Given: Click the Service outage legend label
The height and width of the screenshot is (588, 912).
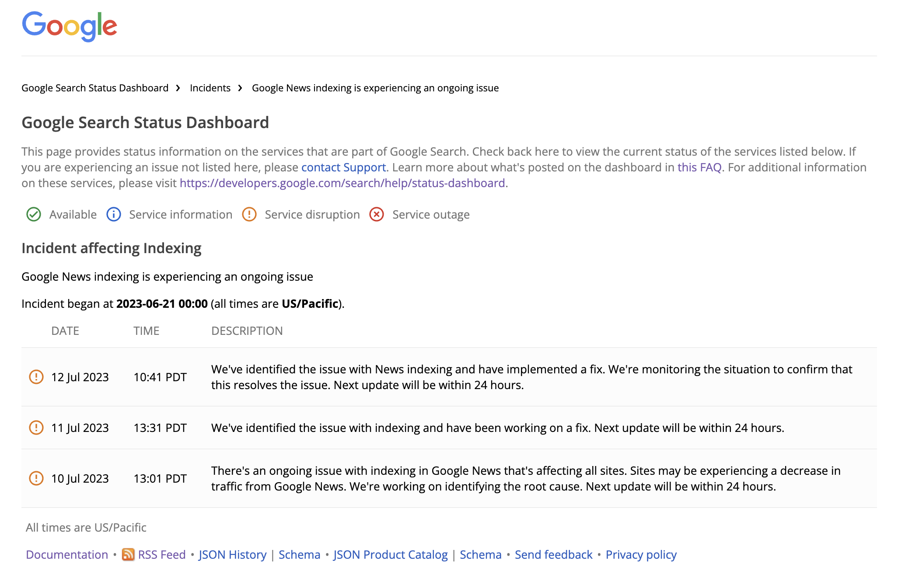Looking at the screenshot, I should [x=431, y=215].
